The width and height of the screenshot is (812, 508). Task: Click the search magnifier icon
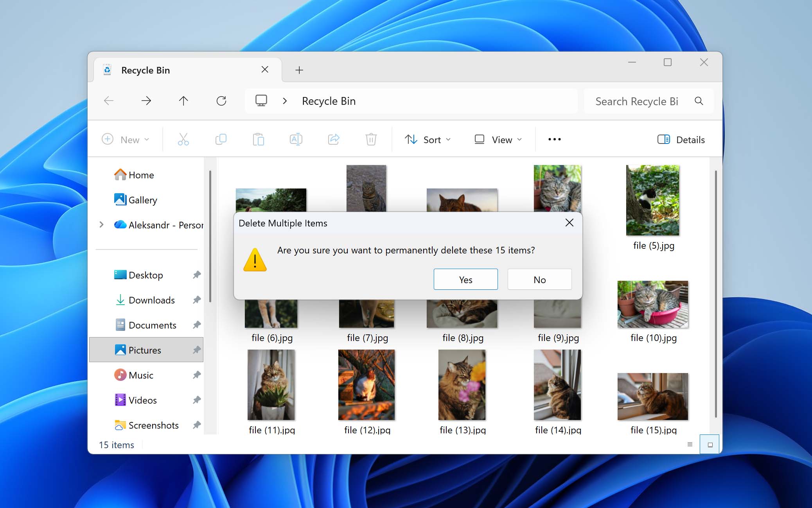click(x=699, y=101)
